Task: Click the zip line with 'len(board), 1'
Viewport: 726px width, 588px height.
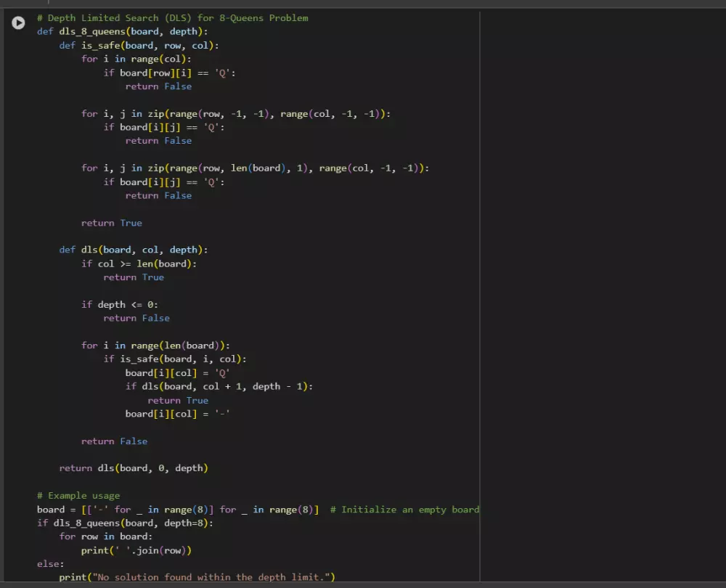Action: [255, 168]
